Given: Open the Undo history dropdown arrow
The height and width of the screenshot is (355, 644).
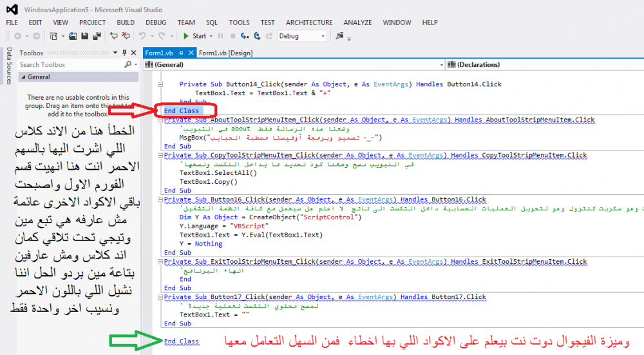Looking at the screenshot, I should click(152, 36).
